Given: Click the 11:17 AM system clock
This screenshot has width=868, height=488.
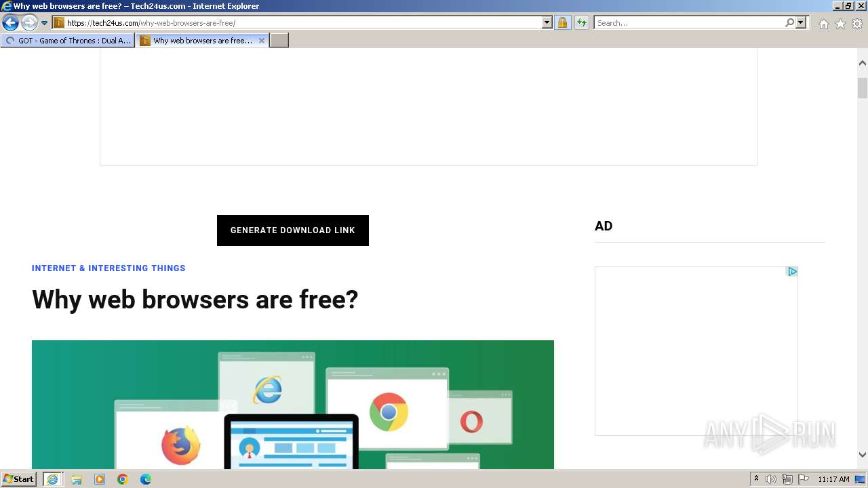Looking at the screenshot, I should (833, 479).
